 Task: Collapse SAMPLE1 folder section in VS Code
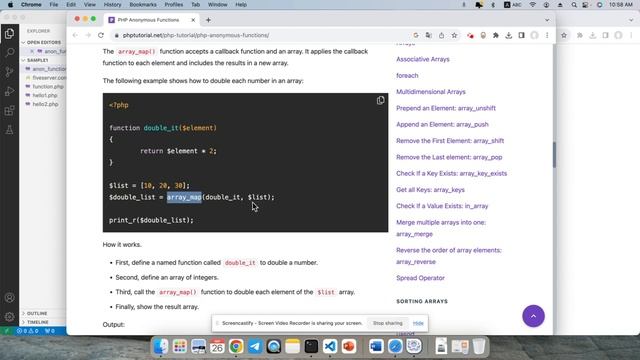(38, 60)
